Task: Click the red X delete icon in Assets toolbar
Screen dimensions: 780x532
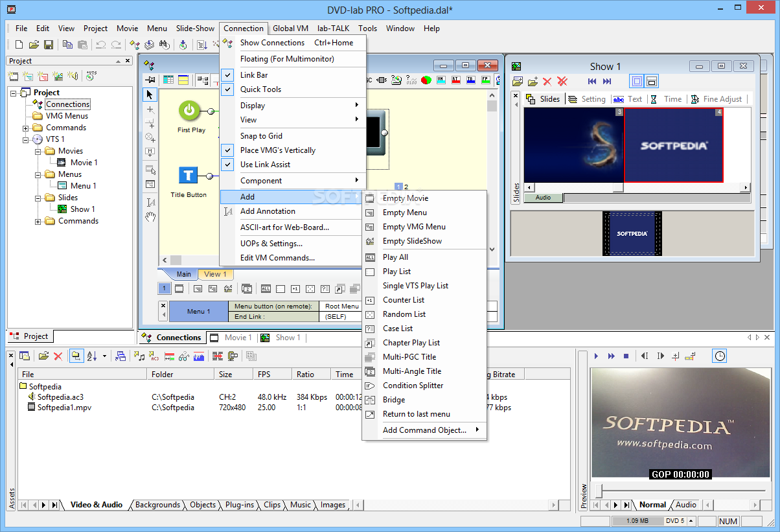Action: pyautogui.click(x=58, y=356)
